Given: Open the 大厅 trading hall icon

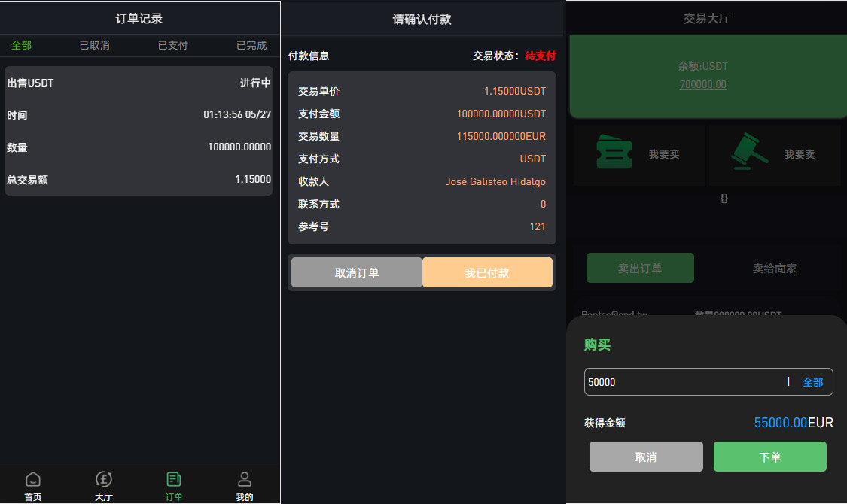Looking at the screenshot, I should (104, 479).
